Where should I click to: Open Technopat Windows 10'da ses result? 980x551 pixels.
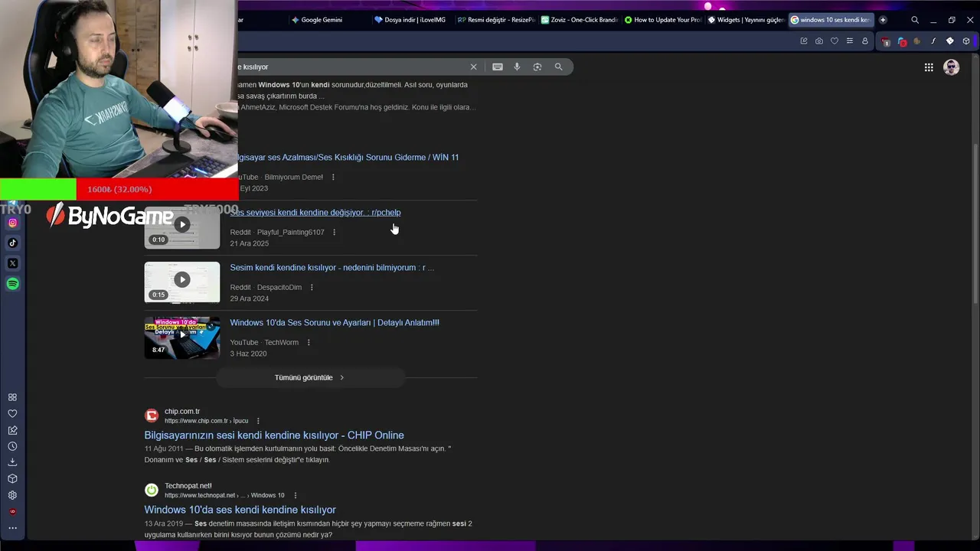[240, 510]
